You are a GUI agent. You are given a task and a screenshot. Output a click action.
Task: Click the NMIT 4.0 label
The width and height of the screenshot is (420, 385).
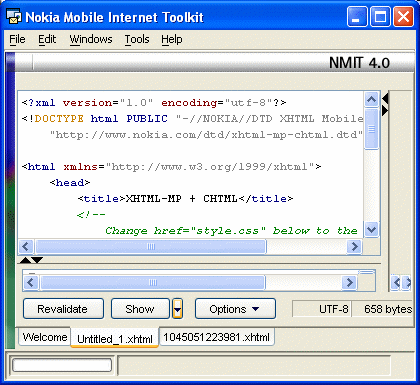coord(359,63)
